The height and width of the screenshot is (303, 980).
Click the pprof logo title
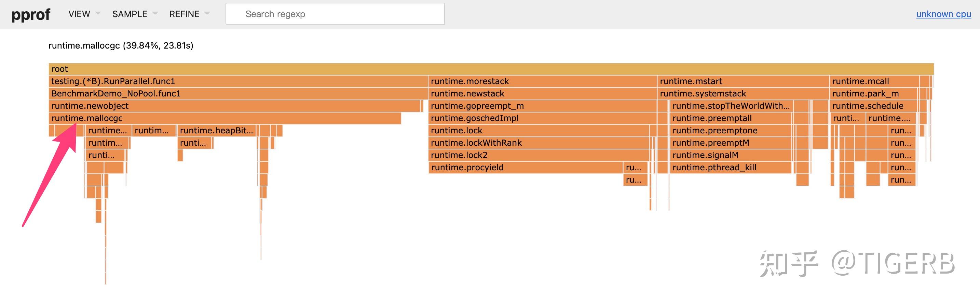tap(31, 14)
